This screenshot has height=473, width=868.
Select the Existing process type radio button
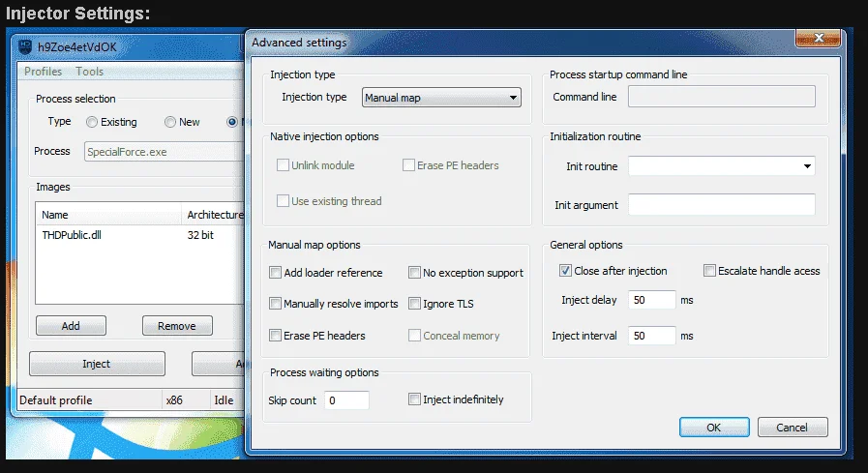pyautogui.click(x=92, y=122)
